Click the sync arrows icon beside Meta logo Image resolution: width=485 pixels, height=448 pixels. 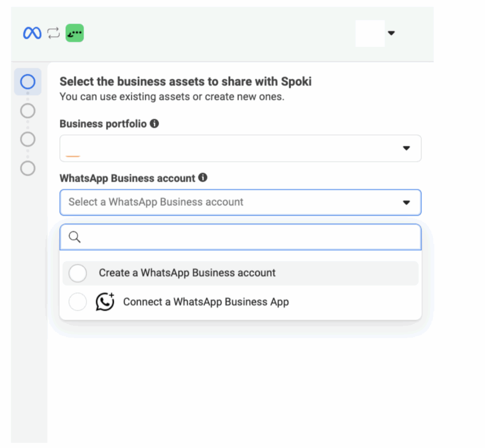54,33
